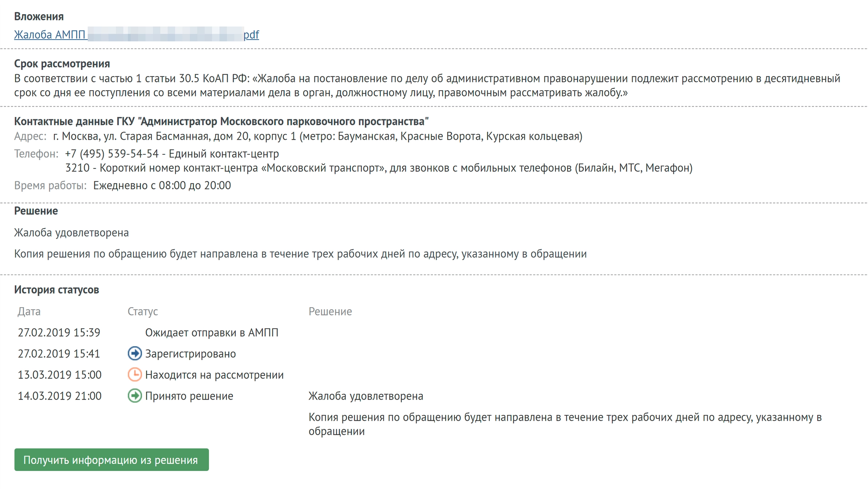
Task: Click the История статусов heading
Action: pos(56,290)
